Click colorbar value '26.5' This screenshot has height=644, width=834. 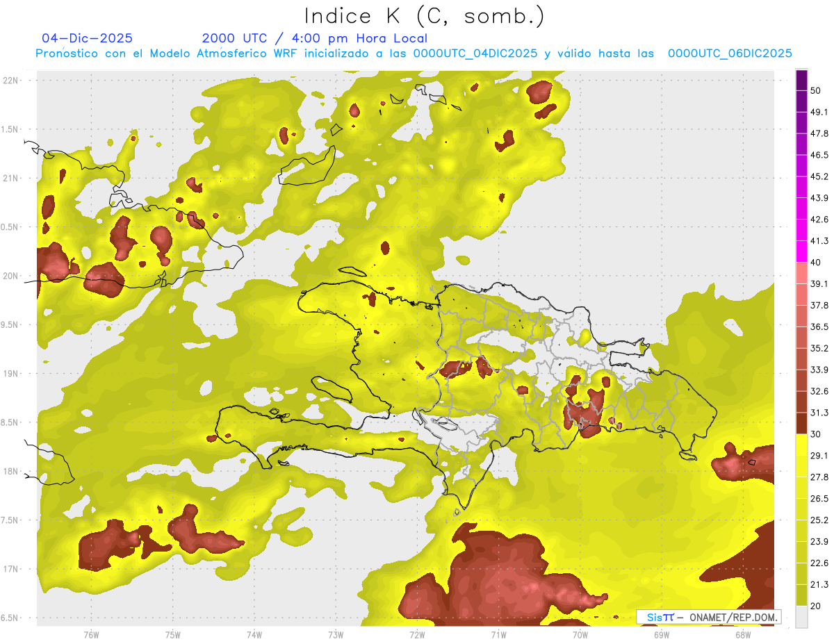tap(819, 499)
